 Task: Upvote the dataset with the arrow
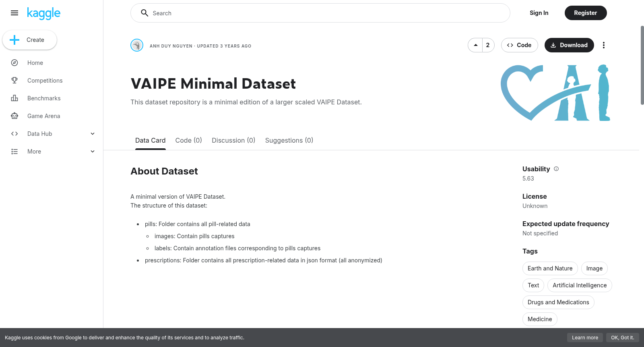(475, 45)
